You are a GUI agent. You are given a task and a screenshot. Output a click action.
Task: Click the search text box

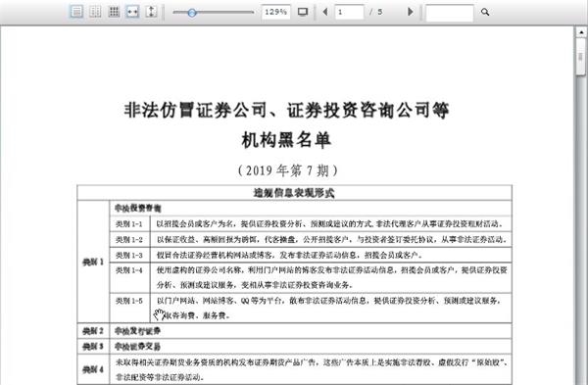449,13
